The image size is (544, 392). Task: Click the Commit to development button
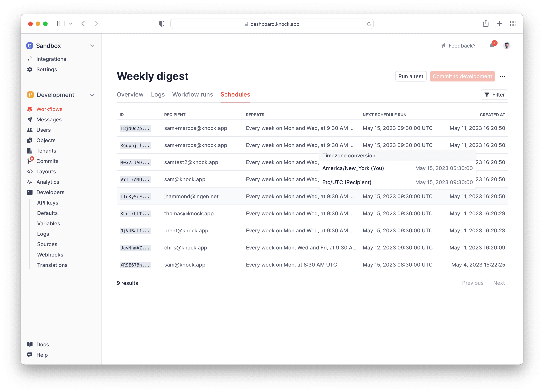pyautogui.click(x=462, y=76)
